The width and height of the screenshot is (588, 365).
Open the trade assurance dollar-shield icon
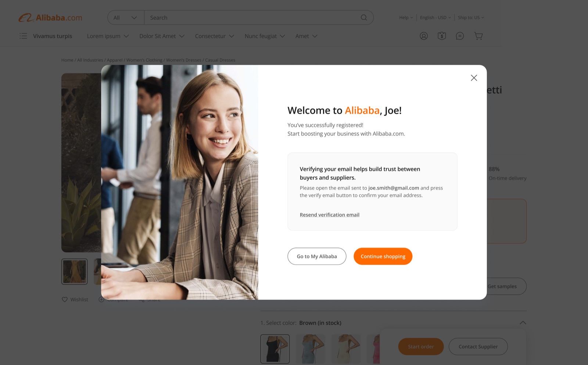coord(442,36)
